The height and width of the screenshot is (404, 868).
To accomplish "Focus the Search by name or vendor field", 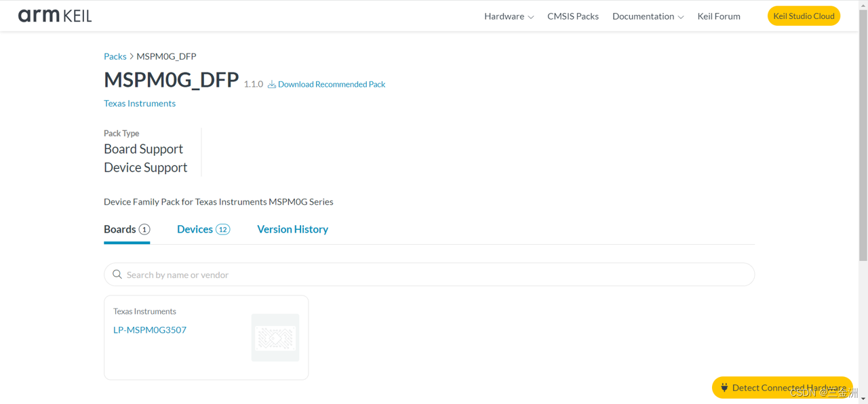I will click(x=429, y=275).
